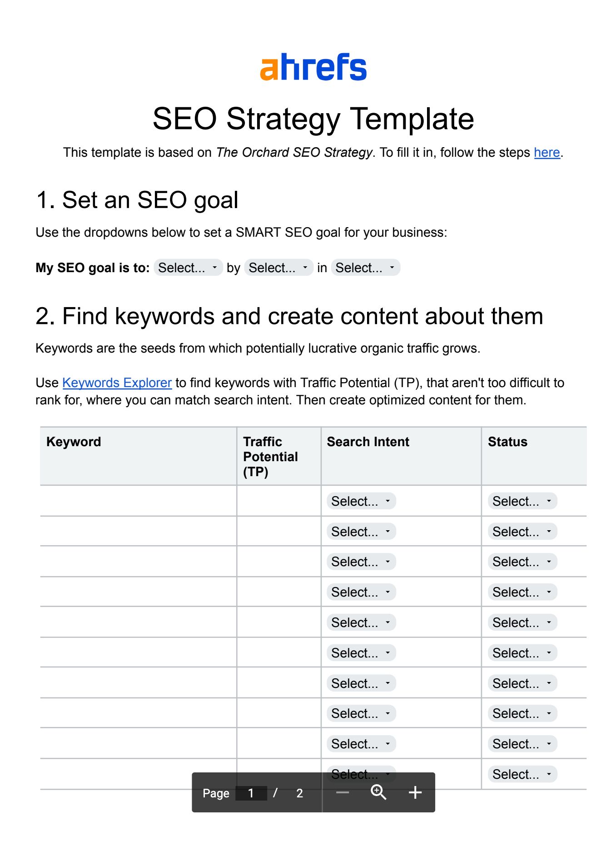
Task: Click the Keyword column header
Action: 73,442
